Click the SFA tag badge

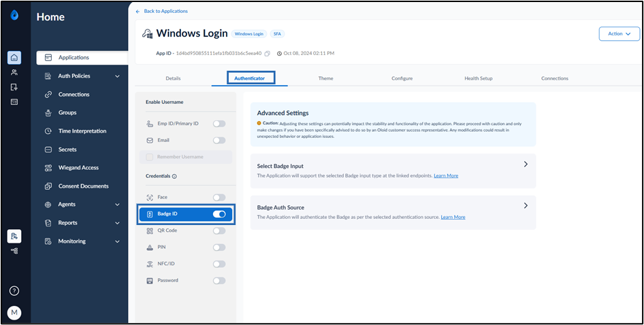click(278, 34)
